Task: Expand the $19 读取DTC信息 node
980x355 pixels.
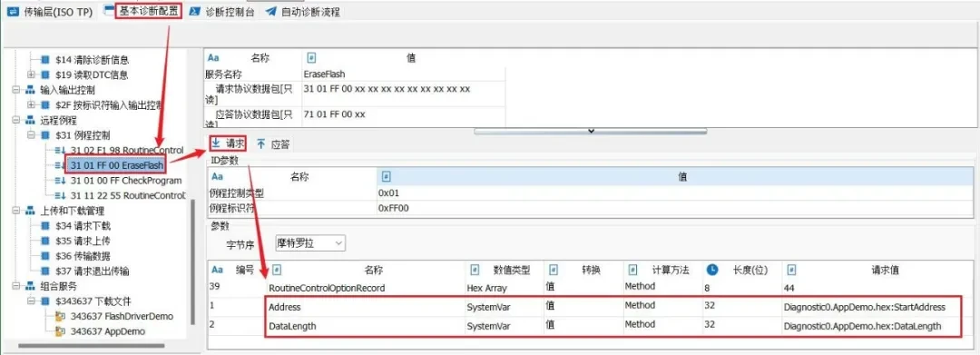Action: pyautogui.click(x=31, y=75)
